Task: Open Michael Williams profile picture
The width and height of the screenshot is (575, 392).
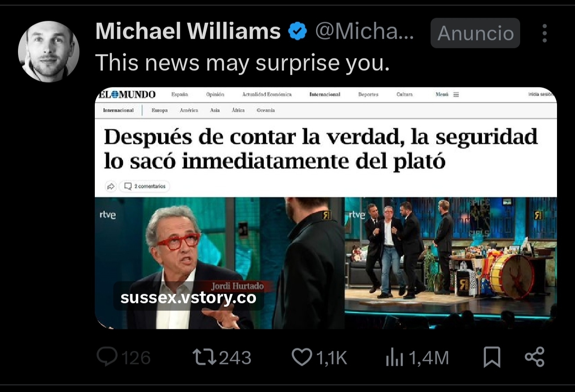Action: [49, 51]
